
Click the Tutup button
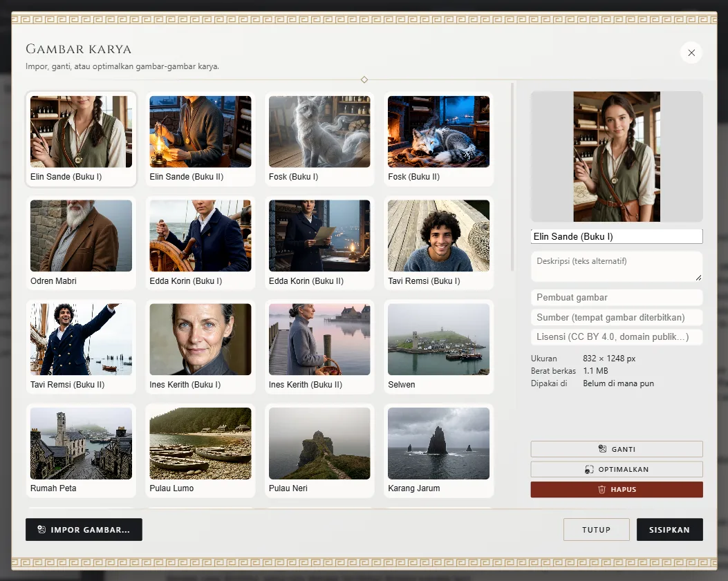coord(596,529)
